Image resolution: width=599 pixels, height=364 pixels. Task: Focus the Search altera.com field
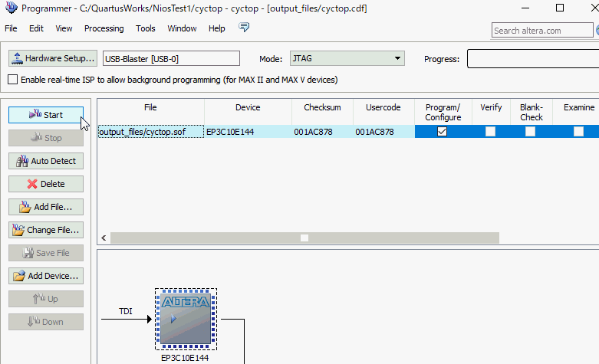tap(542, 30)
